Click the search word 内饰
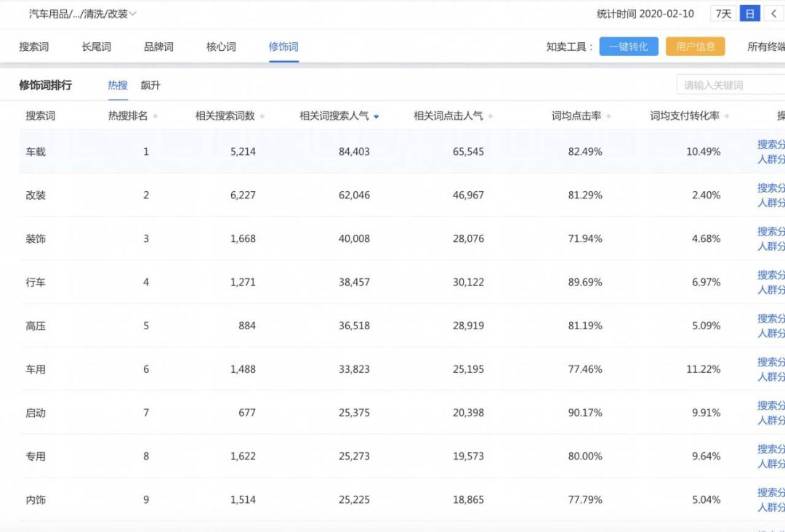 (x=36, y=500)
